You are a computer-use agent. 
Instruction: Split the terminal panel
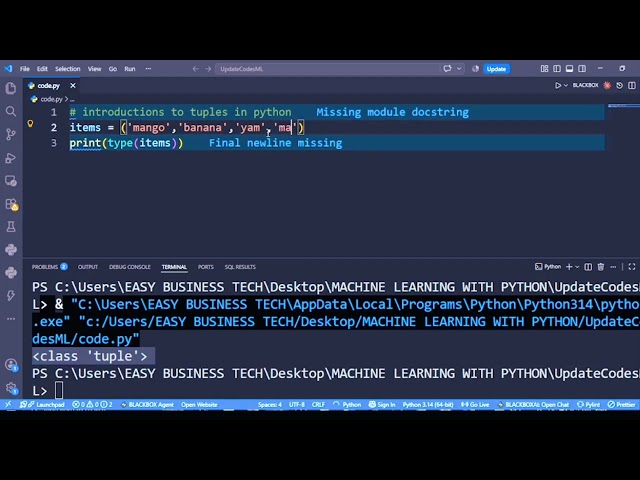pos(588,267)
